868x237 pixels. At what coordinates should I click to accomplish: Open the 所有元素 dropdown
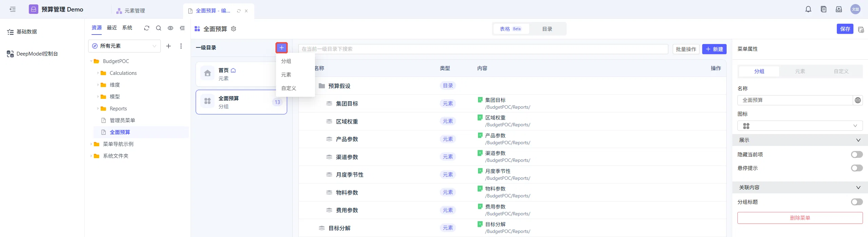(x=124, y=46)
